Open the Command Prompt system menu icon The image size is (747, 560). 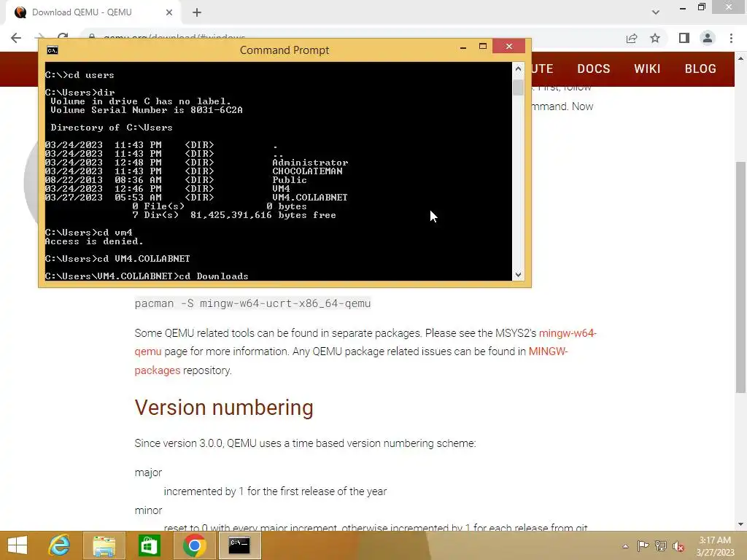click(x=53, y=50)
